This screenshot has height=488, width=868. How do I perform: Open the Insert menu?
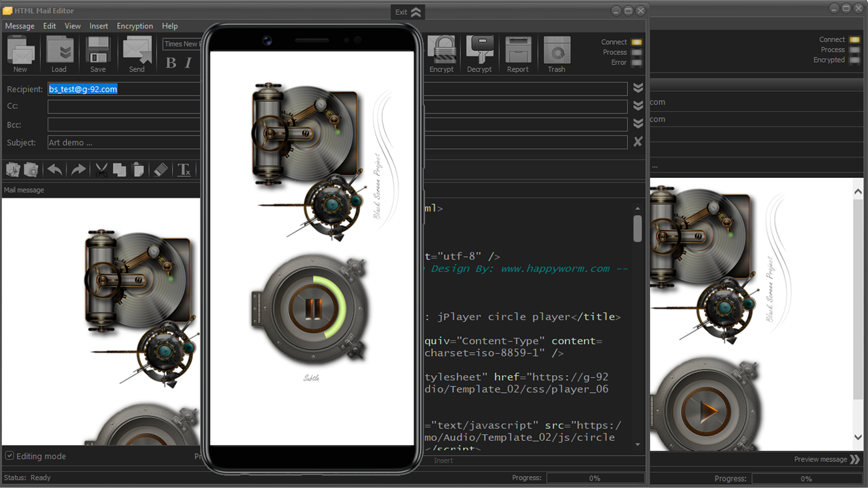click(99, 26)
